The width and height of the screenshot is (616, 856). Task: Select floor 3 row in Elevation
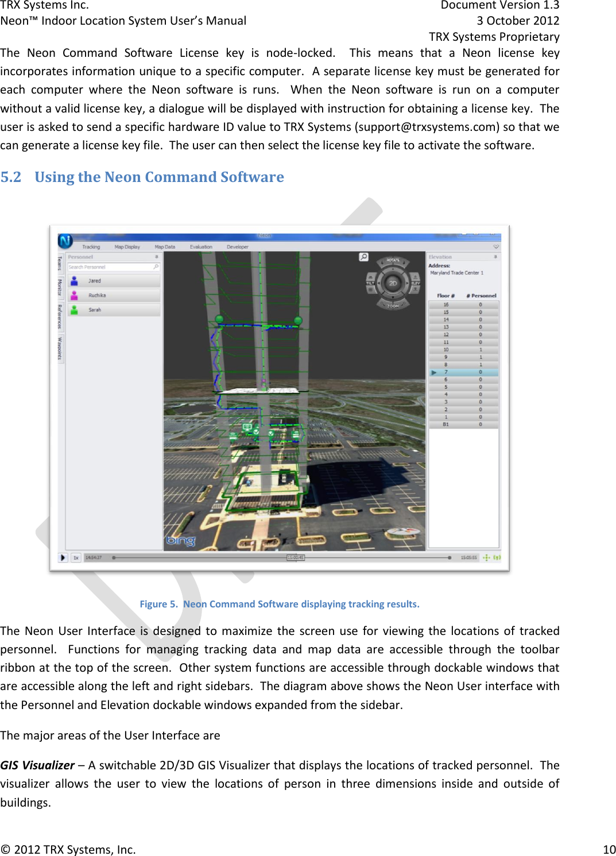click(x=464, y=402)
